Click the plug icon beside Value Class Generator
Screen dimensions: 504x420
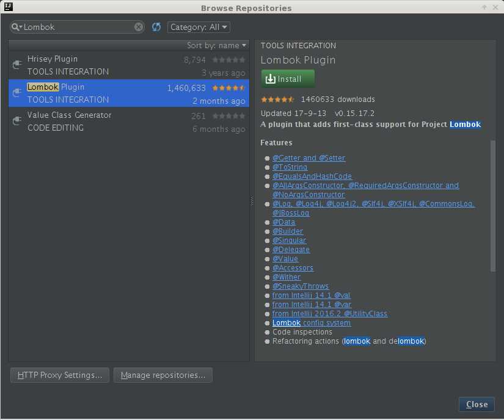point(17,120)
